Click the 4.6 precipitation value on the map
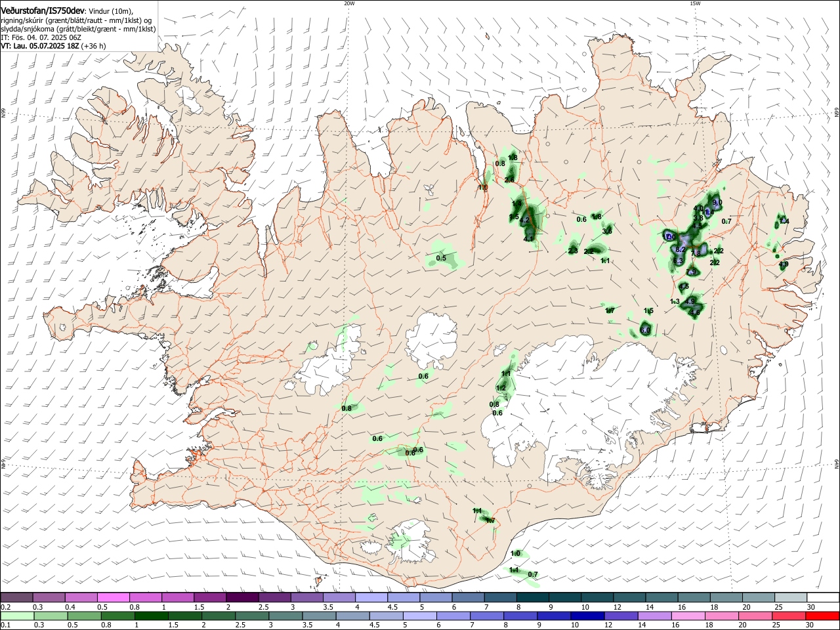The image size is (840, 630). pos(695,312)
